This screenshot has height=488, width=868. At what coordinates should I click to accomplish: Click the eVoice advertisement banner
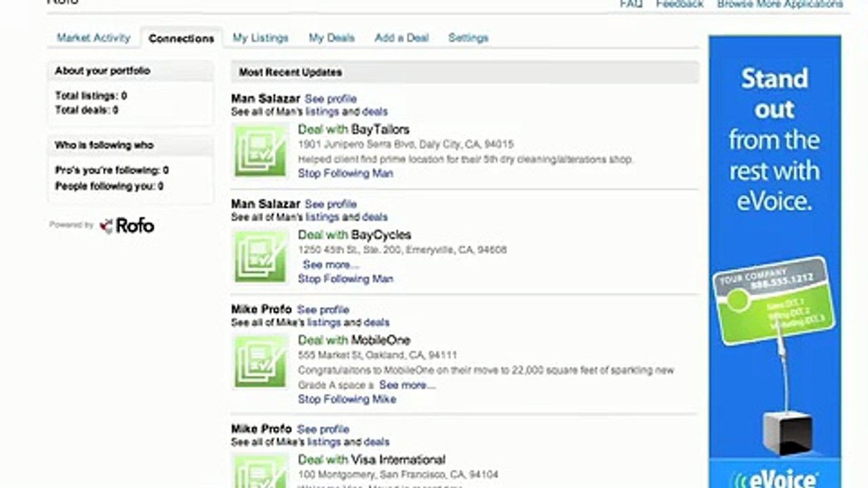tap(774, 262)
